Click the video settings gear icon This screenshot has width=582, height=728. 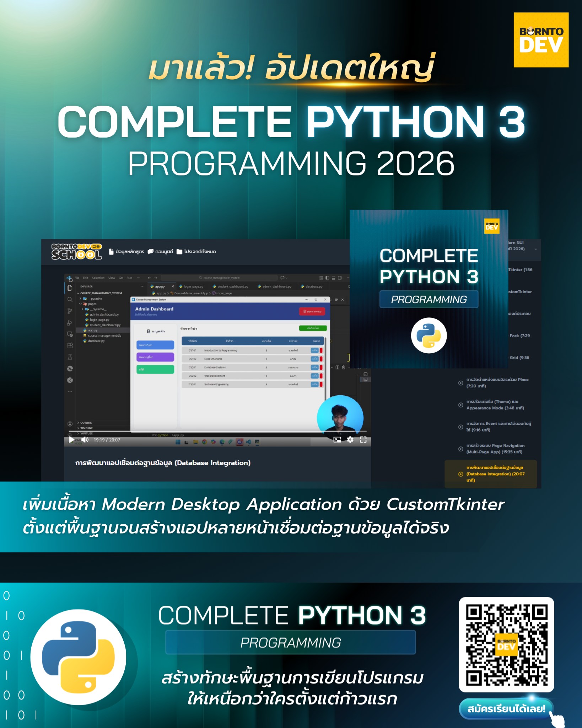pyautogui.click(x=350, y=440)
